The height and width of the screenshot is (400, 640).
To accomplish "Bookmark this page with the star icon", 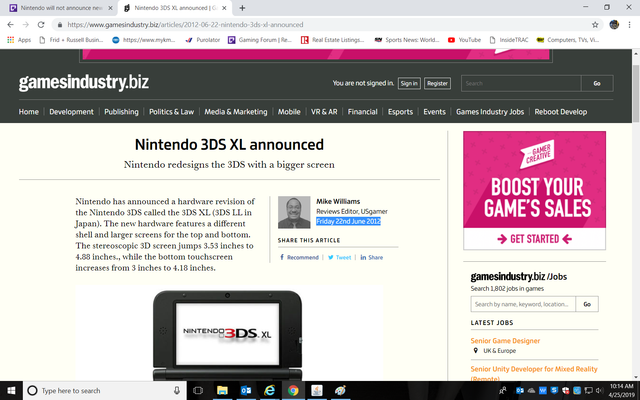I will tap(595, 25).
